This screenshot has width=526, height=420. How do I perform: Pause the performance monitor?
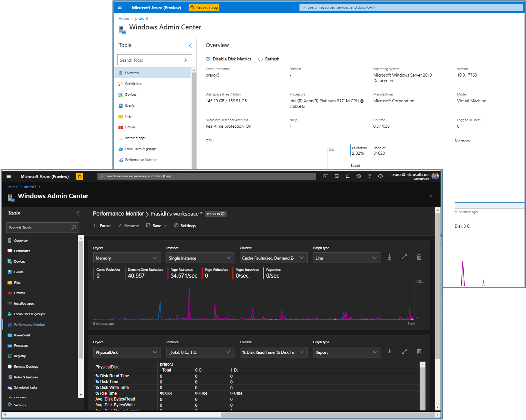(x=102, y=226)
